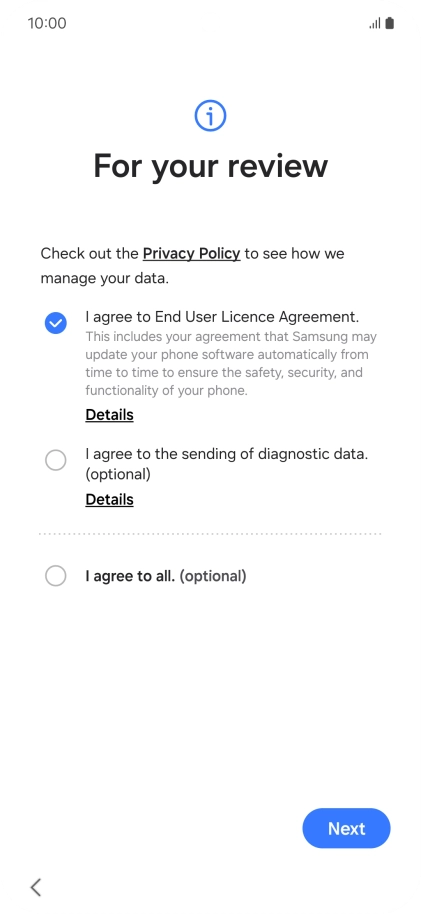Go back using the bottom-left arrow
The image size is (421, 914).
click(36, 887)
